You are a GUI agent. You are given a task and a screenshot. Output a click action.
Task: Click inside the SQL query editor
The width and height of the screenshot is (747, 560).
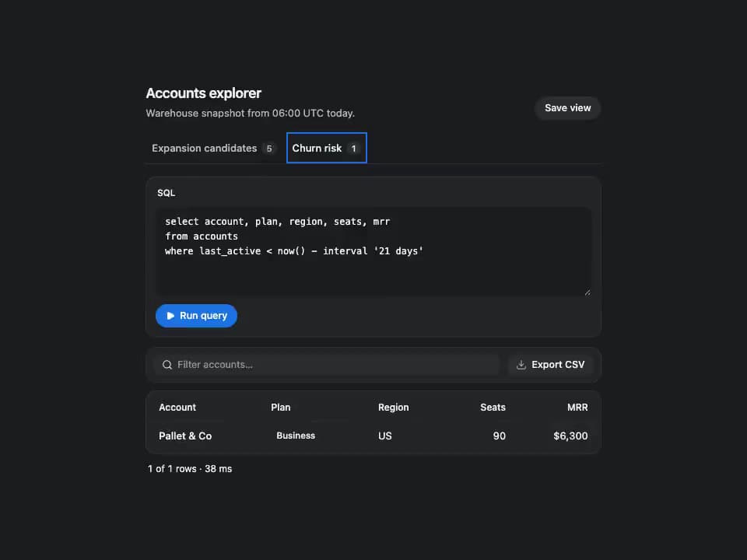373,251
